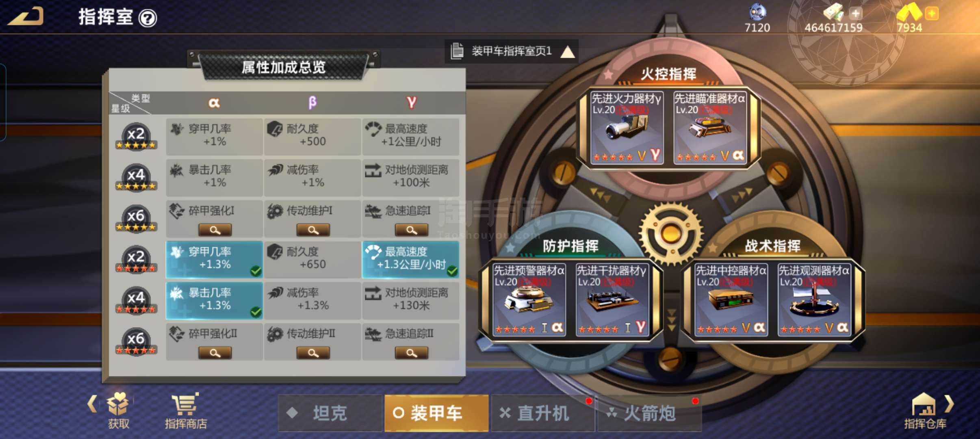Add cash using the plus icon
The image size is (980, 439).
pos(856,13)
